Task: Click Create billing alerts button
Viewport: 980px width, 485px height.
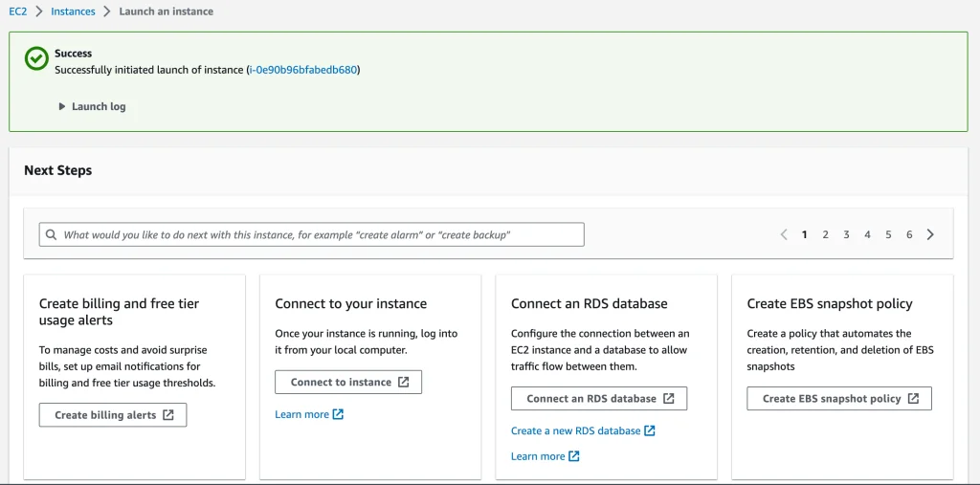Action: [x=113, y=415]
